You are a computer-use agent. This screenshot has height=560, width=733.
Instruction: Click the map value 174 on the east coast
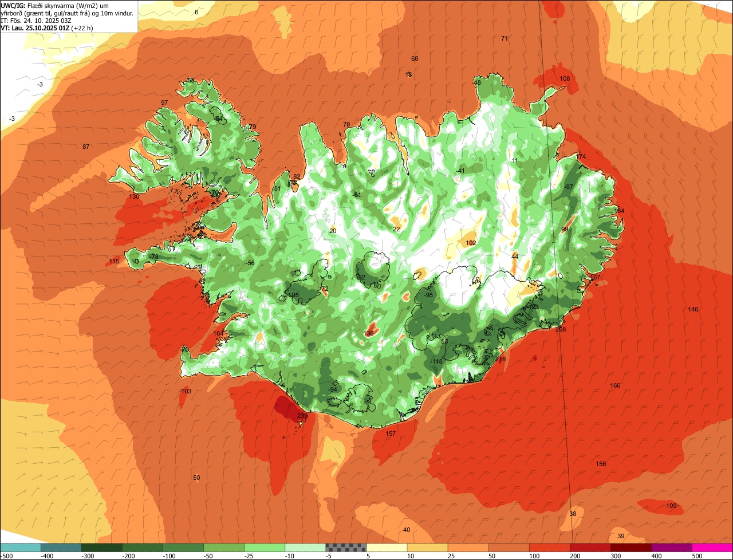click(581, 157)
